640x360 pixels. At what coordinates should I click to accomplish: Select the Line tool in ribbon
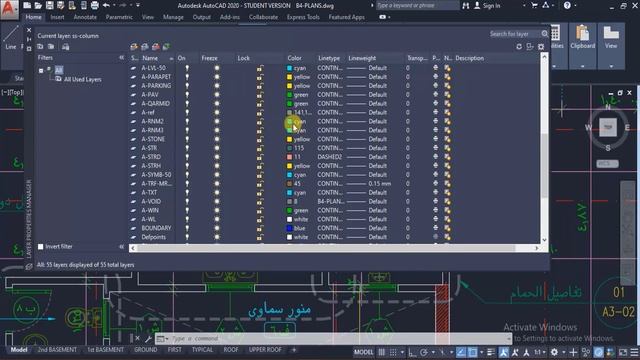click(x=11, y=38)
